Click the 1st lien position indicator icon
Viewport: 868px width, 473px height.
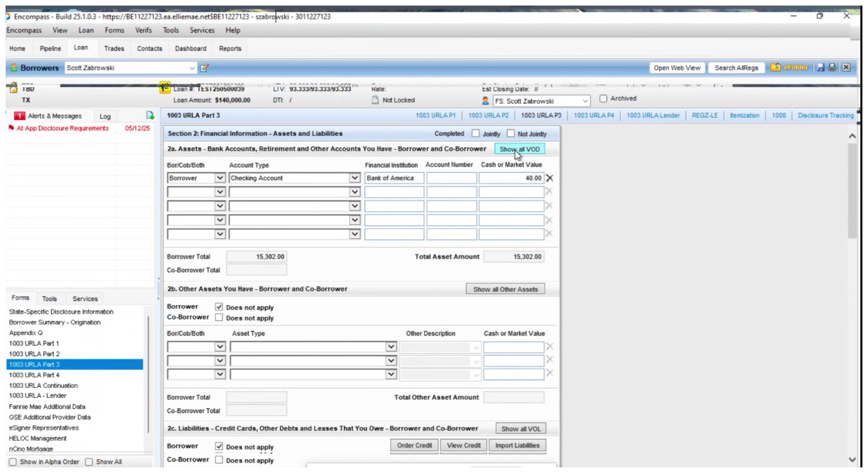(x=164, y=88)
